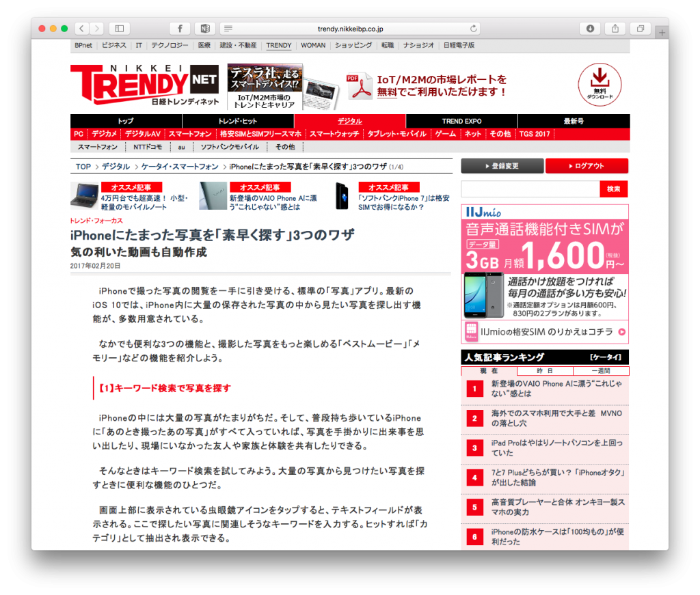Viewport: 700px width, 595px height.
Task: Open the laptop thumbnail recommended article
Action: click(x=84, y=195)
